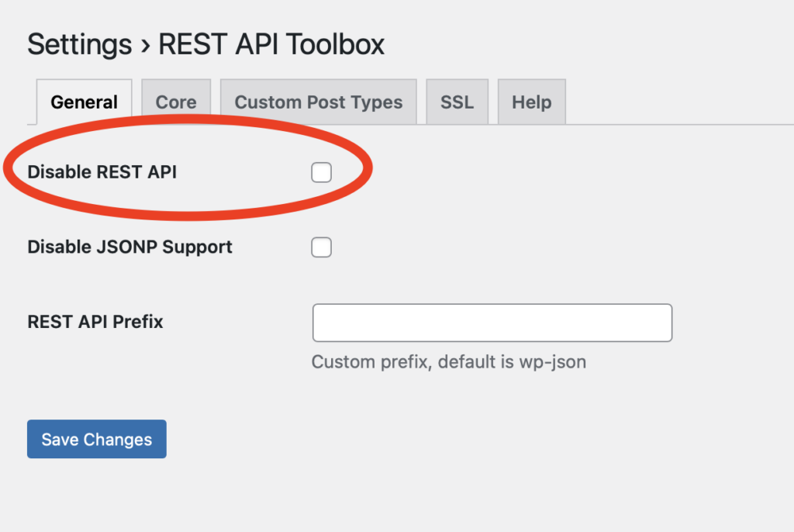This screenshot has width=794, height=532.
Task: Click the 'Settings › REST API Toolbox' heading
Action: [x=205, y=44]
